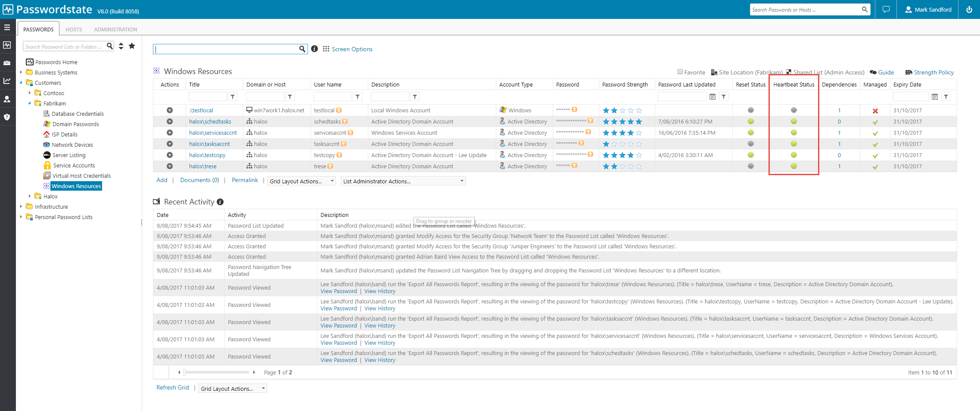Go to previous page of Recent Activity
980x411 pixels.
(x=179, y=372)
